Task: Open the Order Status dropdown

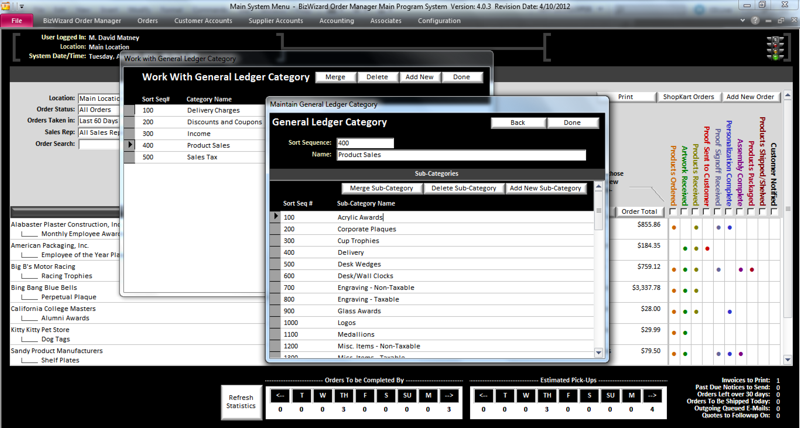Action: point(100,109)
